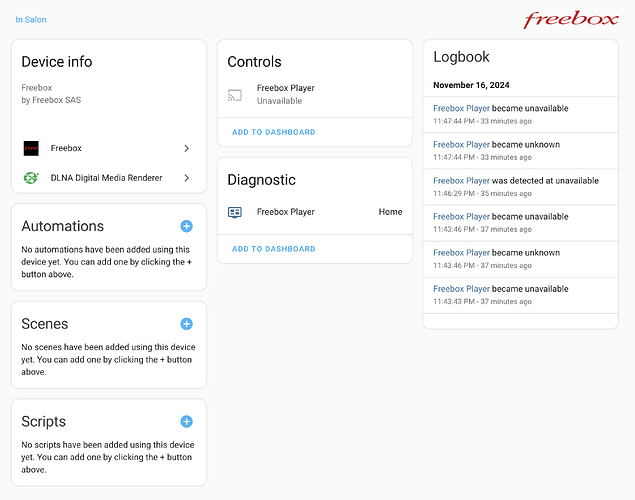Screen dimensions: 635x500
Task: Expand the Freebox integration chevron
Action: [187, 148]
